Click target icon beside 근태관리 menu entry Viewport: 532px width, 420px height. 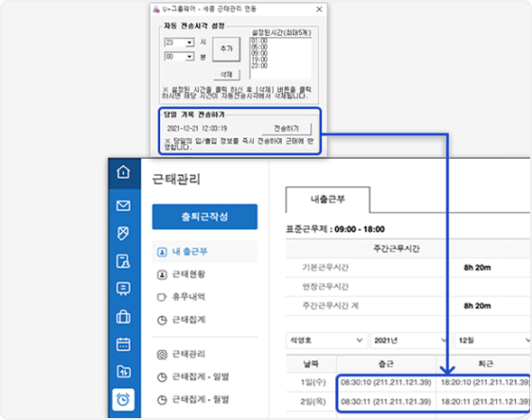tap(162, 355)
